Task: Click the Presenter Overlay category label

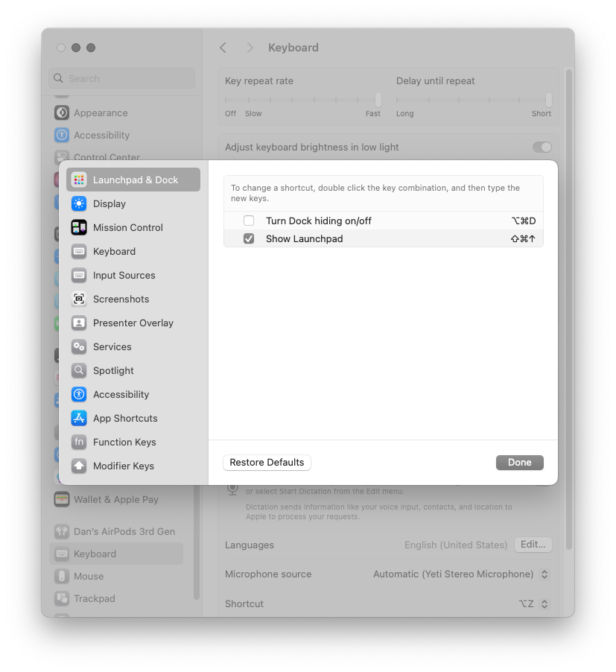Action: point(133,323)
